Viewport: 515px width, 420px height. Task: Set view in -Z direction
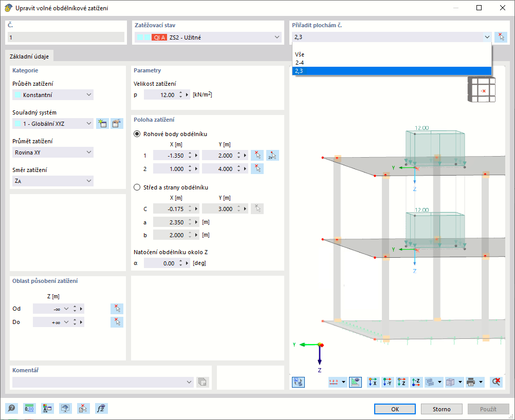click(416, 382)
